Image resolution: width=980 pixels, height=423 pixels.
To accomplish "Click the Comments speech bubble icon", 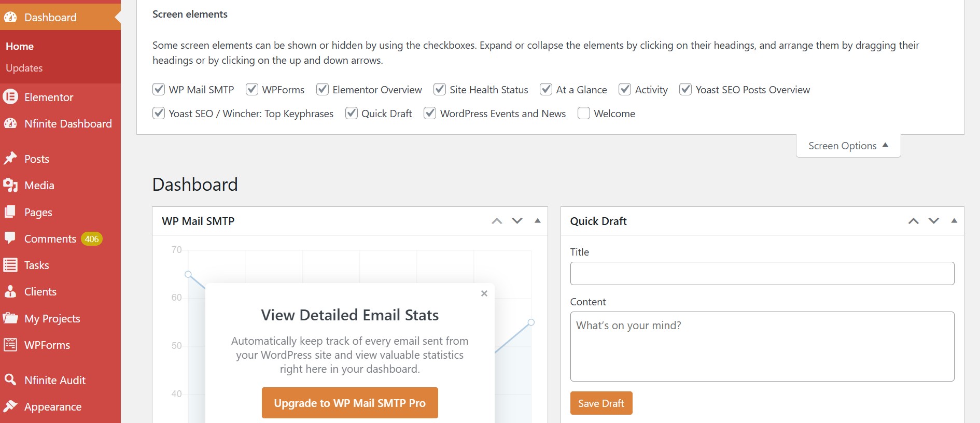I will (10, 238).
